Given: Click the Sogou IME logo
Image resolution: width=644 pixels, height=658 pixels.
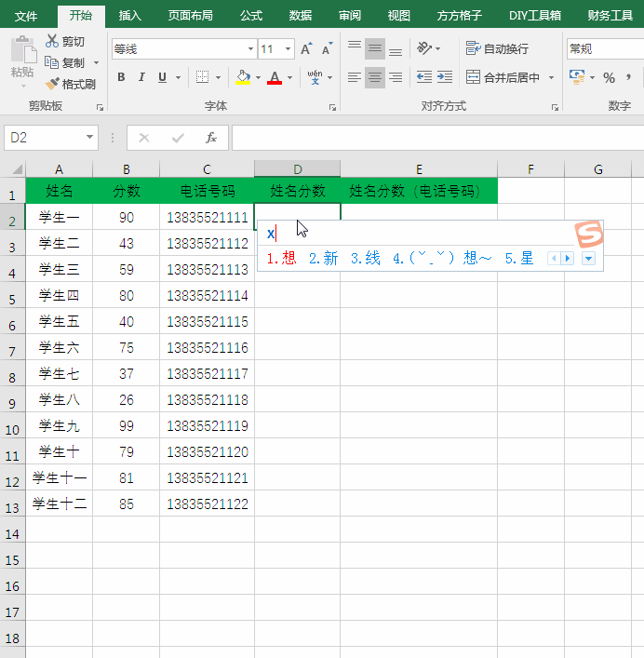Looking at the screenshot, I should (589, 235).
